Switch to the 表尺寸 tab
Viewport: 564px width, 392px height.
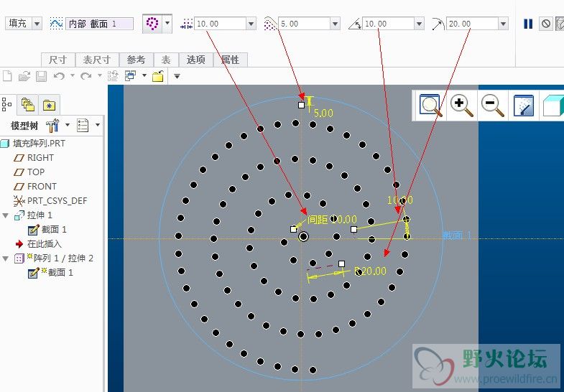point(96,60)
